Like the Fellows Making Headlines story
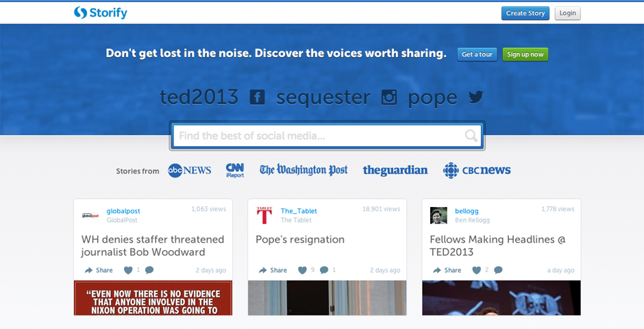The height and width of the screenshot is (329, 644). click(x=476, y=270)
